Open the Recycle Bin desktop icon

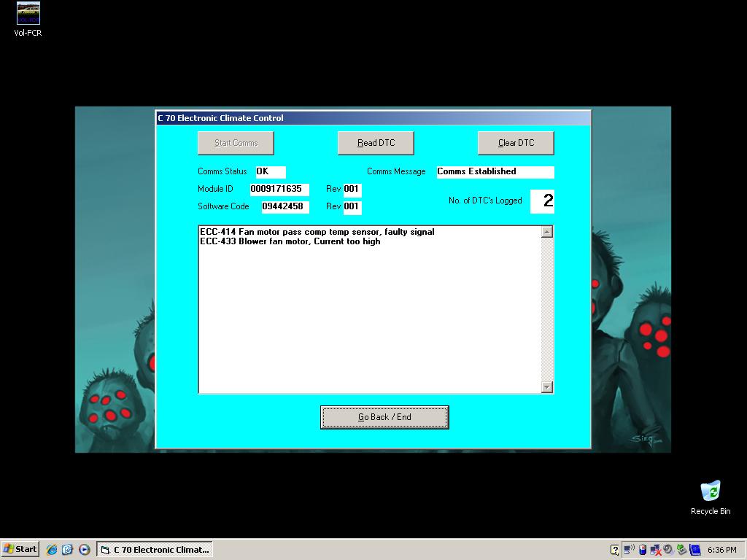710,491
